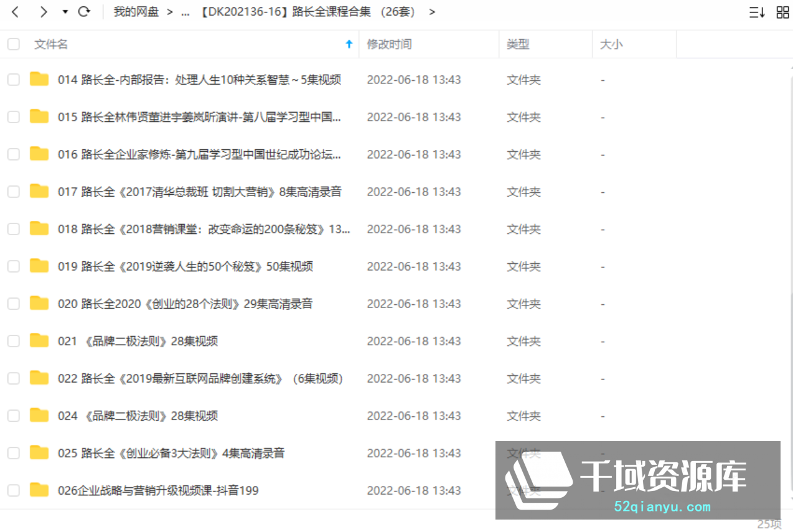Click folder icon of 026企业战略与营销
This screenshot has width=793, height=532.
(x=39, y=490)
